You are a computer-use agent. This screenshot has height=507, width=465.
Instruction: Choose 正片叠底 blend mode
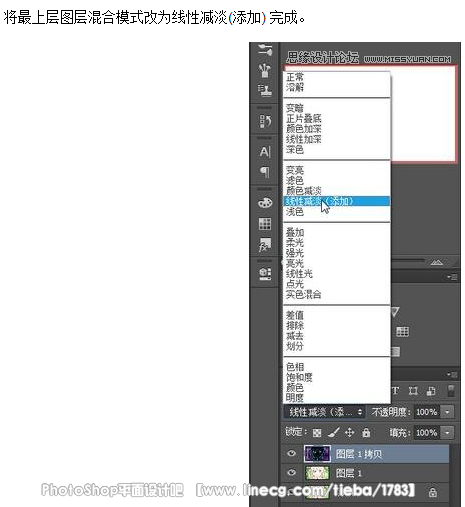[x=304, y=118]
